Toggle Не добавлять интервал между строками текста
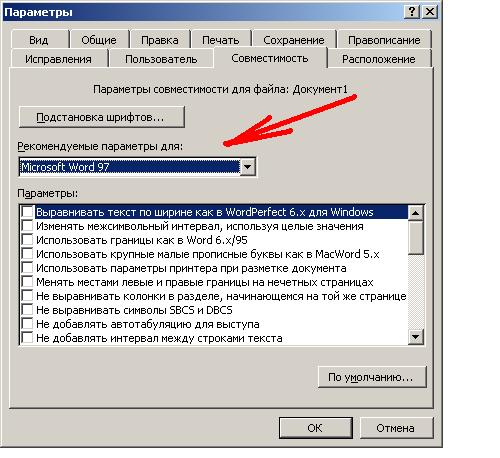500x458 pixels. point(27,338)
